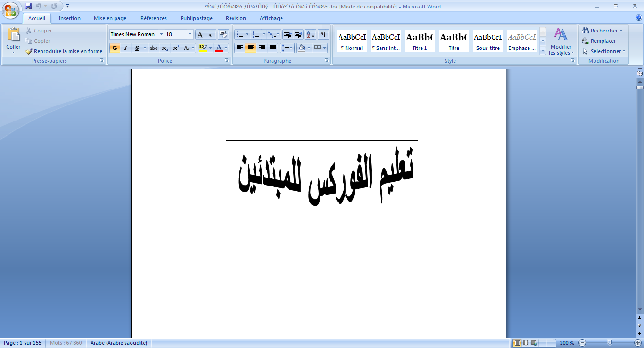
Task: Click word count Mots : 67.860
Action: coord(66,343)
